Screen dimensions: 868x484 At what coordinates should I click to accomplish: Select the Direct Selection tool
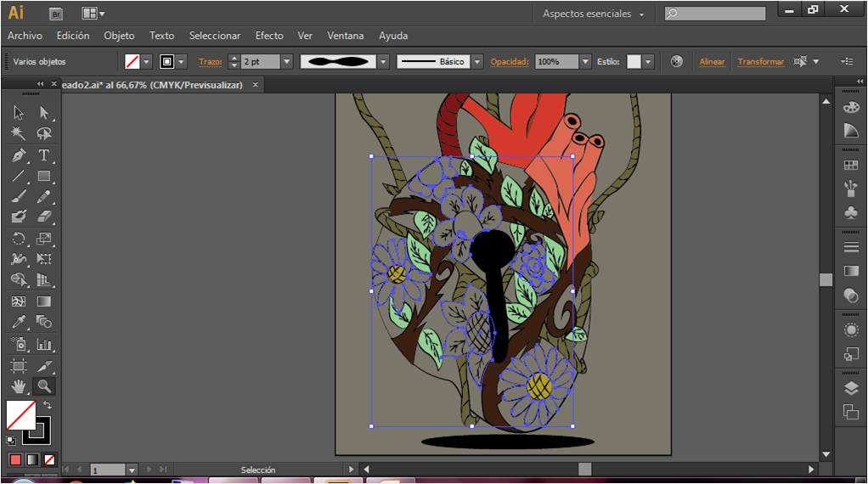click(44, 113)
